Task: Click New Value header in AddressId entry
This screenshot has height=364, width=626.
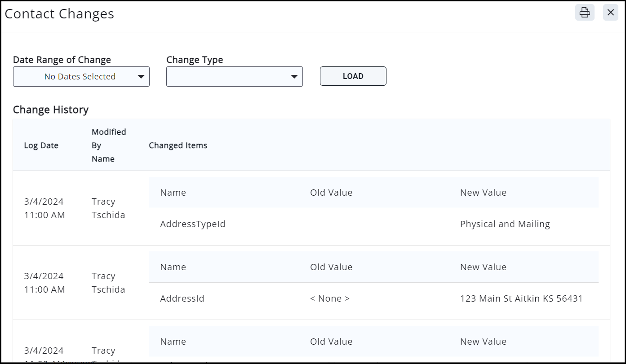Action: pyautogui.click(x=483, y=267)
